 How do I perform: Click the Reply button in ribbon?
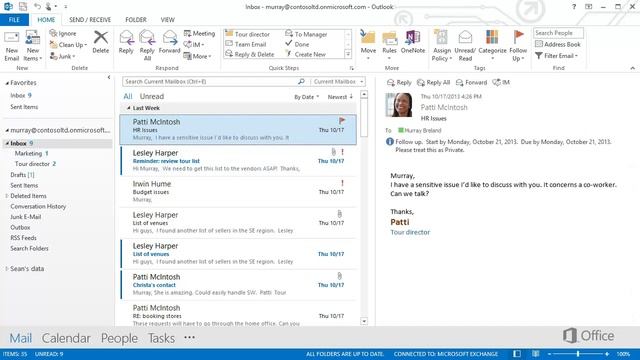[x=126, y=42]
